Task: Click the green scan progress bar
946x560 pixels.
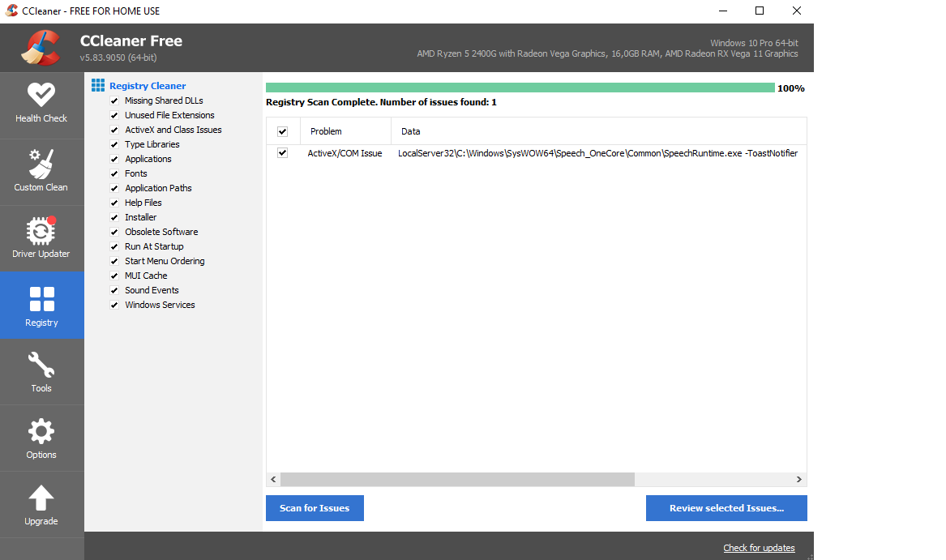Action: click(520, 88)
